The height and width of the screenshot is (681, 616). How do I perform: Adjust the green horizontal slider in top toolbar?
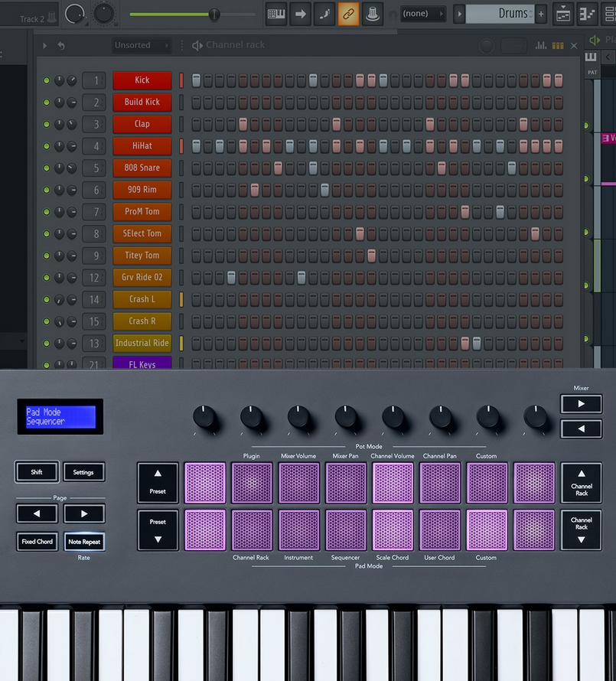tap(192, 15)
